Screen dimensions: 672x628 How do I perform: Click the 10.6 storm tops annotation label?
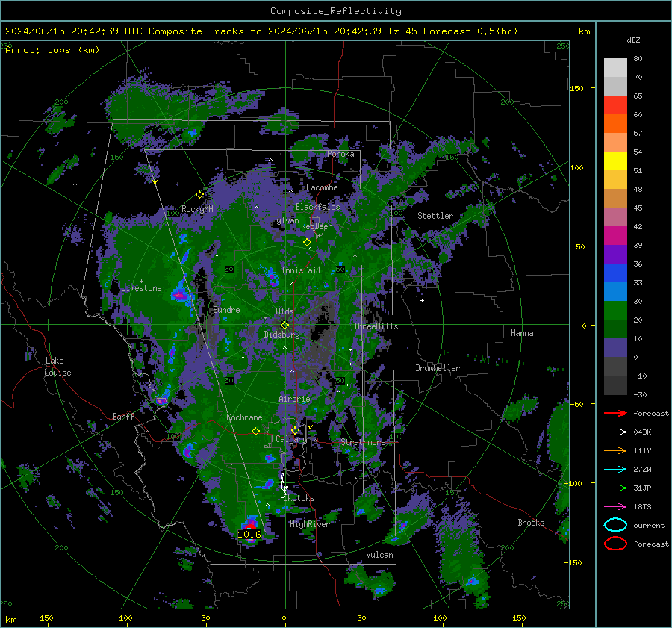pyautogui.click(x=249, y=534)
